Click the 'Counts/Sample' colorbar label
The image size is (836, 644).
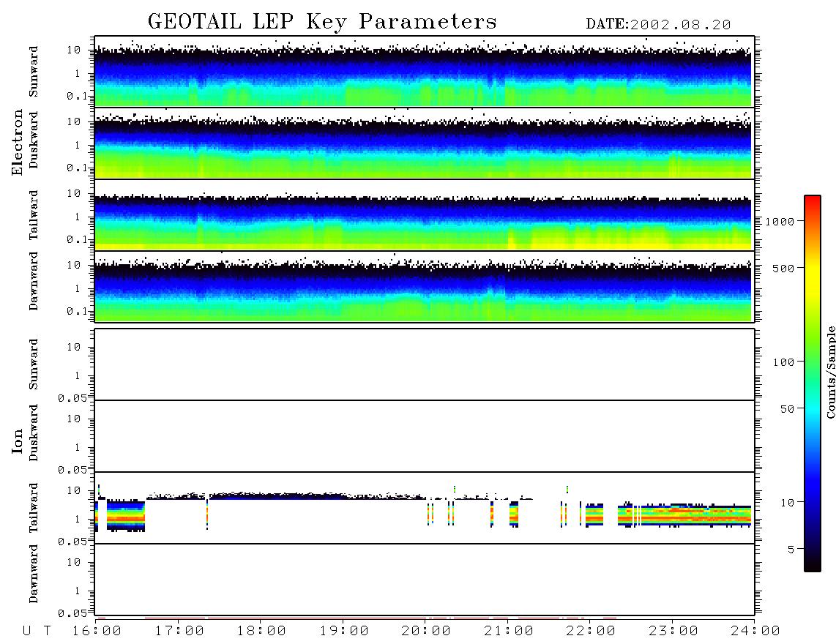coord(831,372)
